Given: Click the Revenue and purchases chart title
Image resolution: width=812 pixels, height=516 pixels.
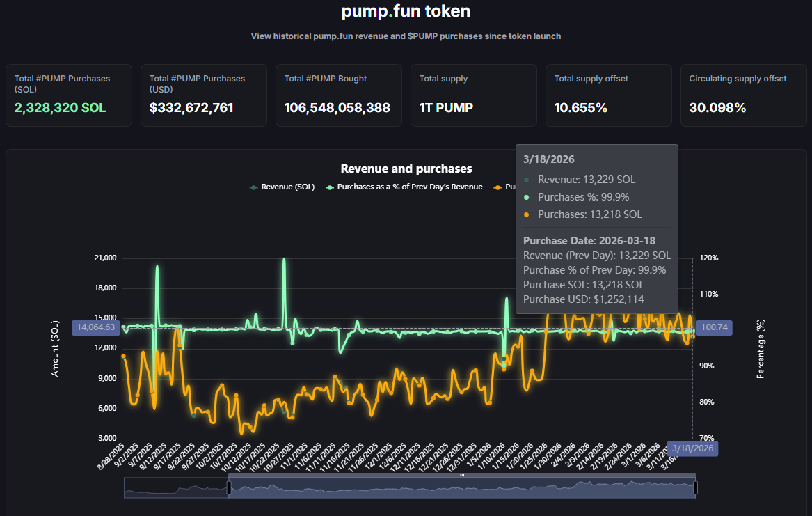Looking at the screenshot, I should [x=406, y=169].
